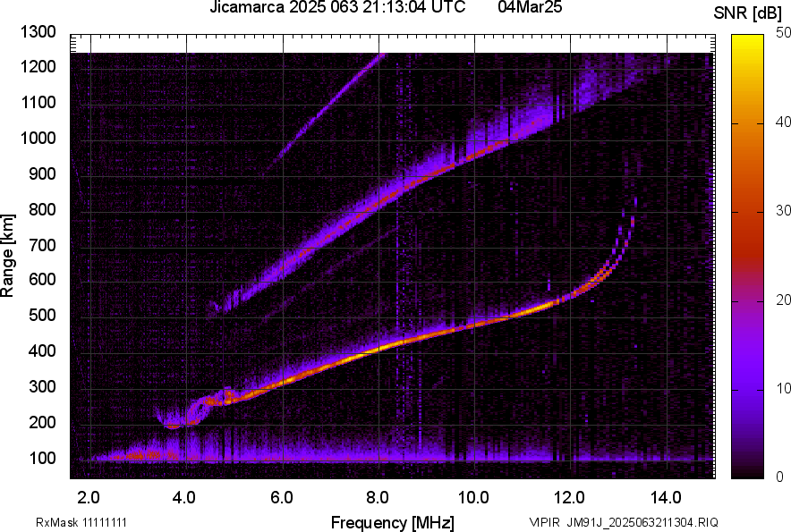Click the date label '04Mar25'
This screenshot has height=532, width=791.
530,7
